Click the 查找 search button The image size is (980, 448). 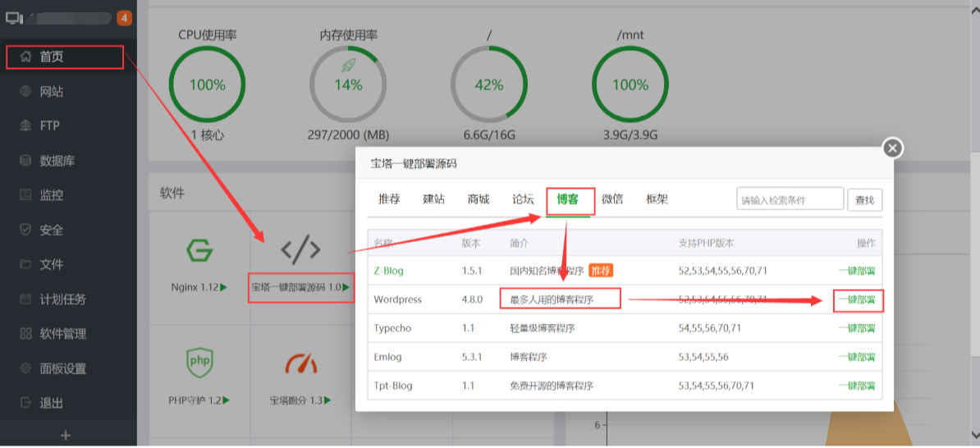click(865, 200)
